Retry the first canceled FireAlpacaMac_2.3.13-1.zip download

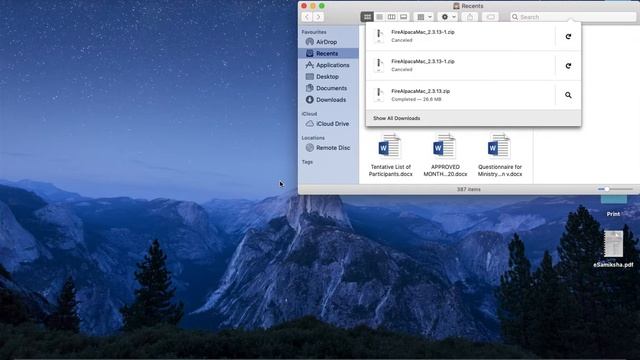pyautogui.click(x=568, y=36)
